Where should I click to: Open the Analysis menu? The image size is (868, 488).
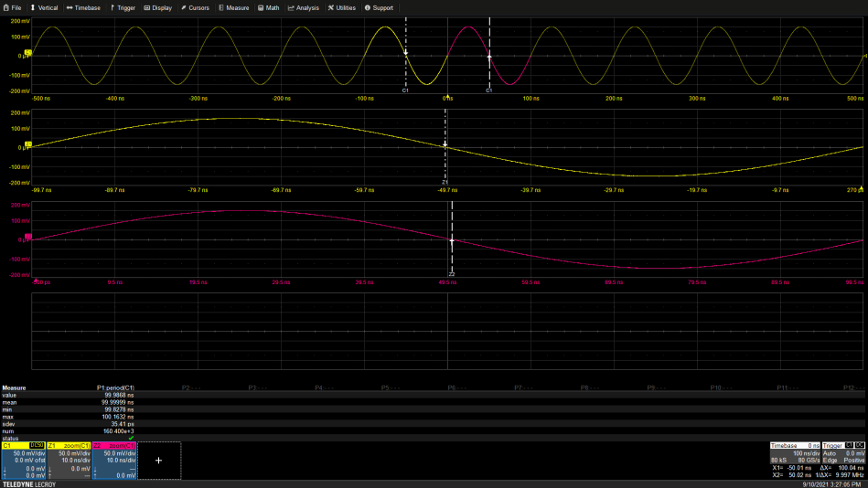pos(304,7)
